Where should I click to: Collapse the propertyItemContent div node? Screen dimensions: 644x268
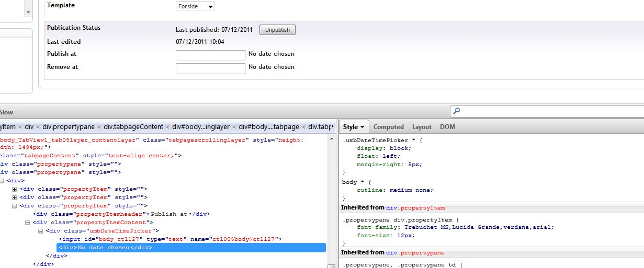coord(28,223)
